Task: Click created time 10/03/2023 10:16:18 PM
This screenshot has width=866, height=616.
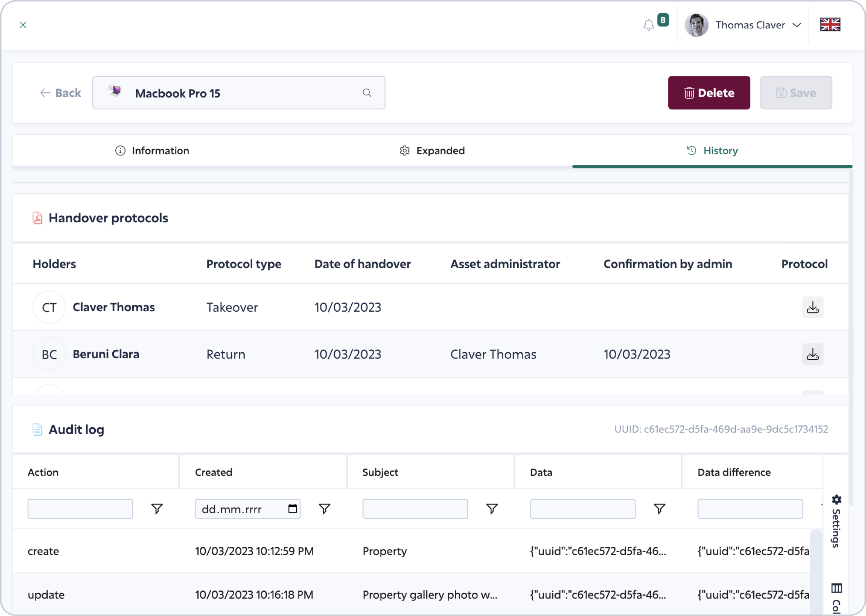Action: (x=254, y=594)
